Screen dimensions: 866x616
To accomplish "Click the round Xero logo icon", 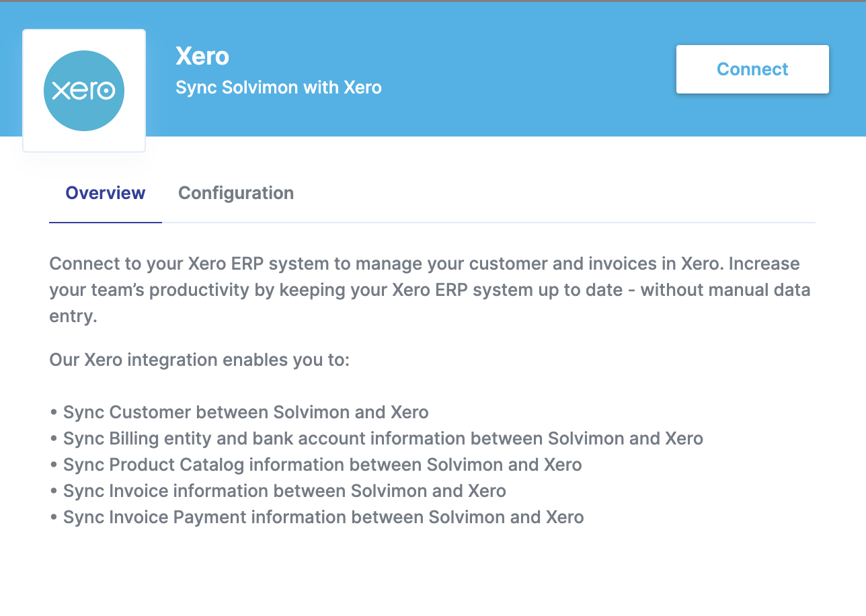I will (x=84, y=91).
